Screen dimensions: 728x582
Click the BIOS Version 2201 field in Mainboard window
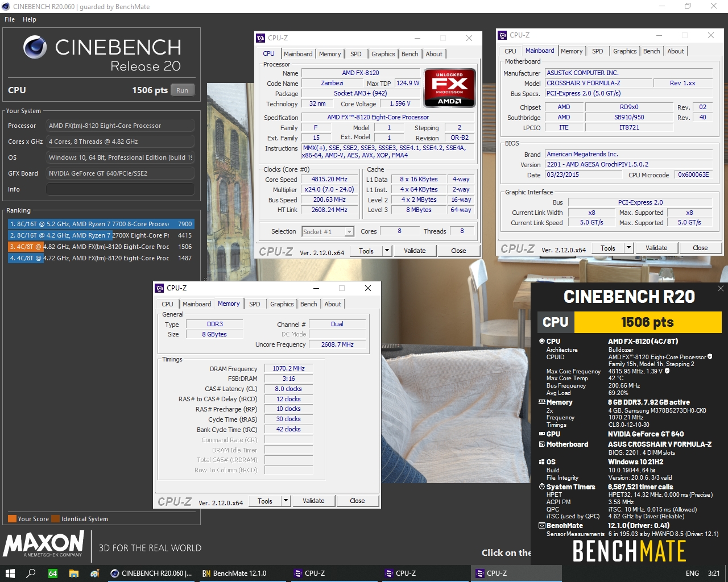click(628, 164)
